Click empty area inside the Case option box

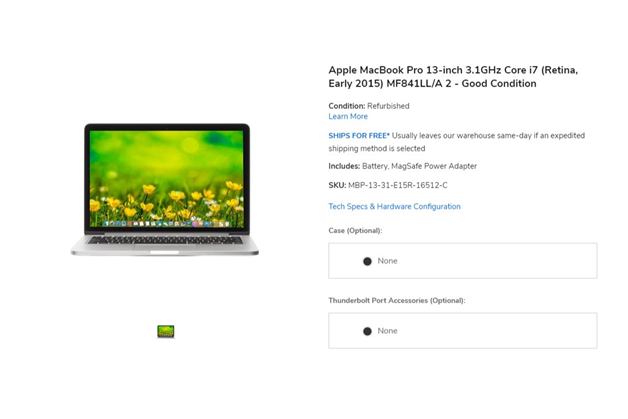click(497, 261)
